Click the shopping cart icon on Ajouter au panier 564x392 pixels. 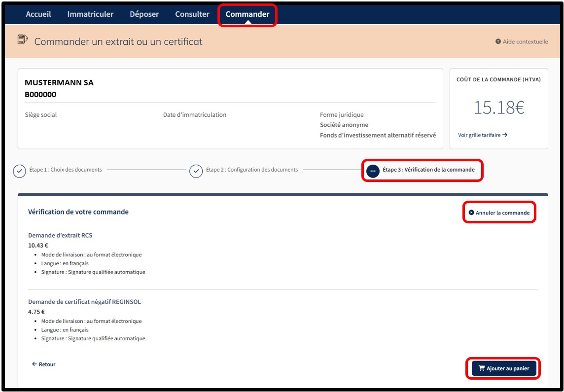(482, 368)
